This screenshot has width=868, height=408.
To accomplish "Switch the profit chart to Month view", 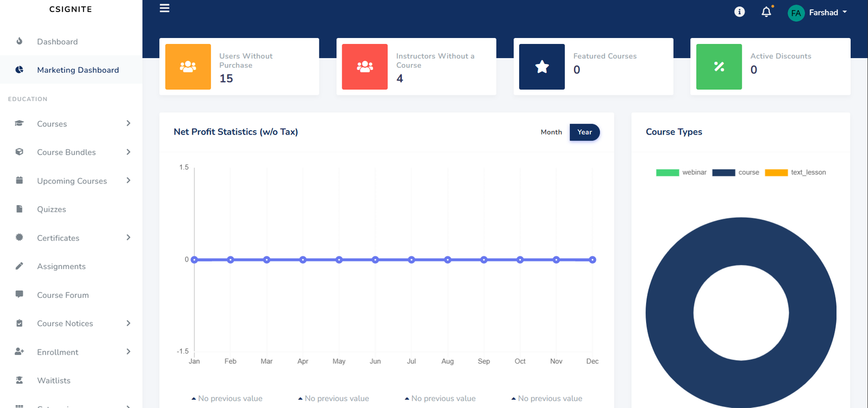I will [x=551, y=132].
